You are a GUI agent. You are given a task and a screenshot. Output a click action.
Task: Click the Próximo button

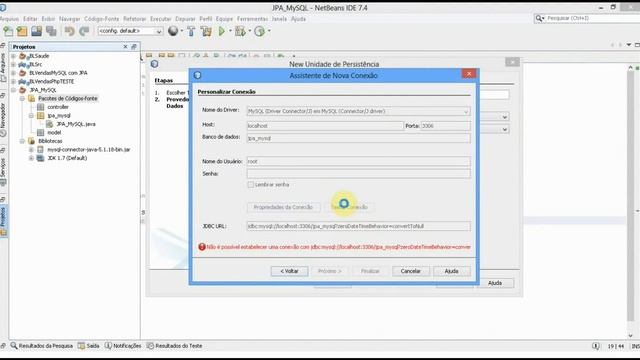point(330,271)
